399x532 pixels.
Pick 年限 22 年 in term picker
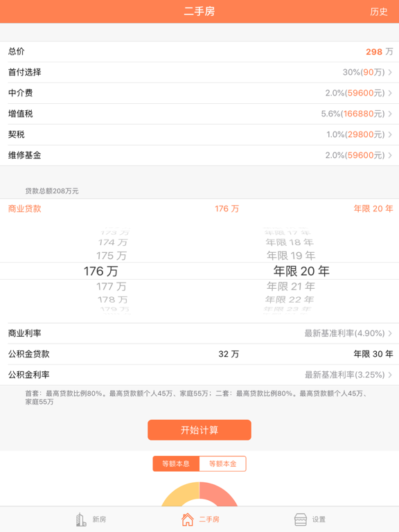point(290,299)
